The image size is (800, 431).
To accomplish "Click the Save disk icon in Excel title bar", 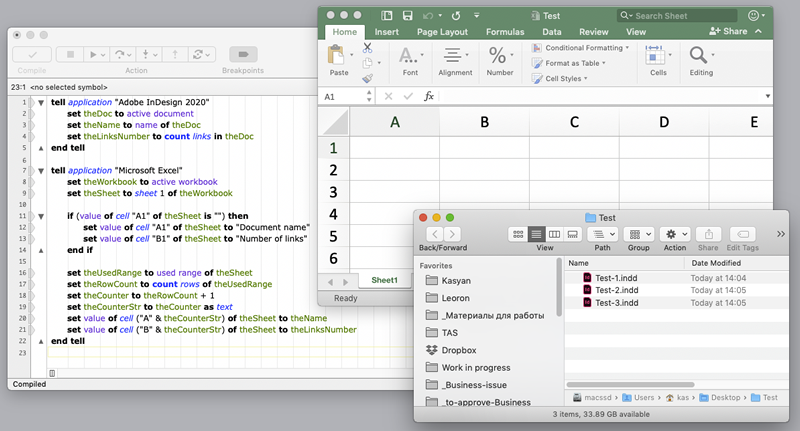I will click(x=408, y=16).
